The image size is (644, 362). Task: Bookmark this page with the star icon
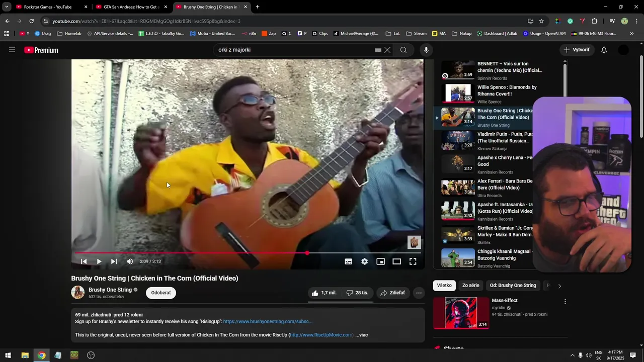point(541,21)
